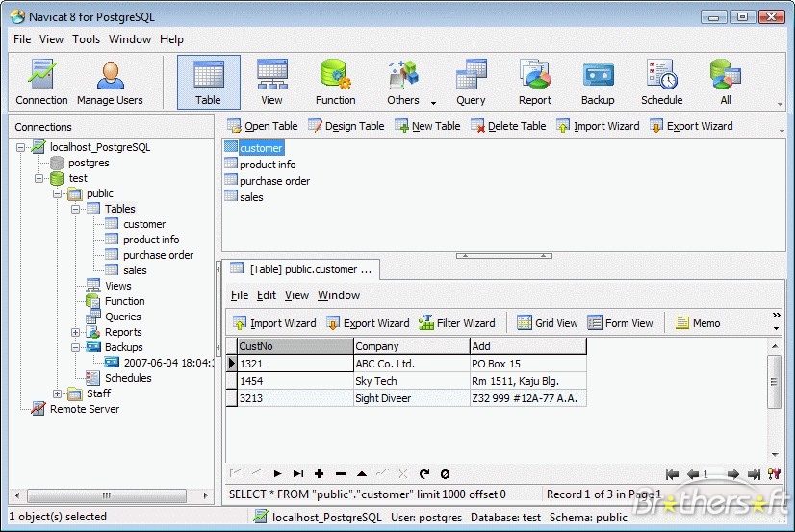This screenshot has height=532, width=795.
Task: Go to the last page of records
Action: [755, 474]
